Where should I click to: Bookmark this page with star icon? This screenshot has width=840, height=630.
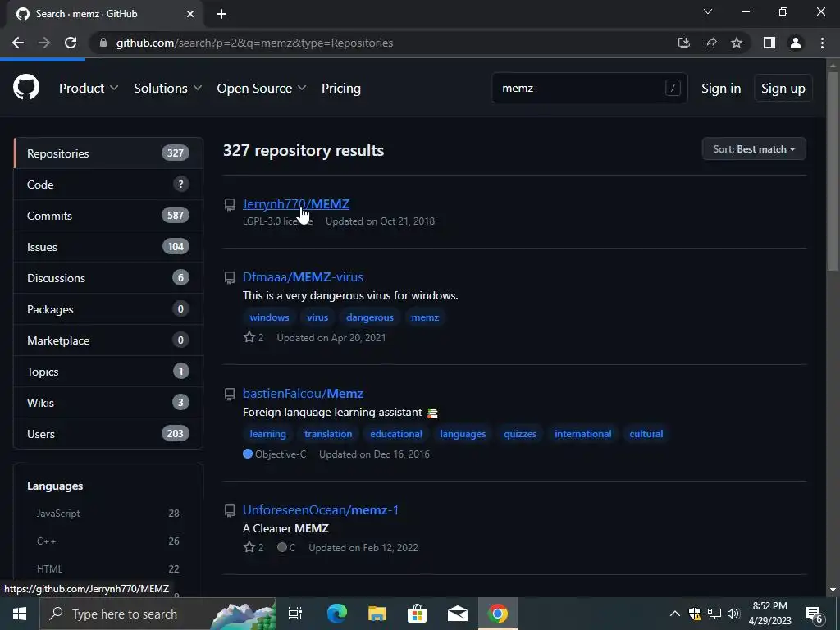point(737,43)
